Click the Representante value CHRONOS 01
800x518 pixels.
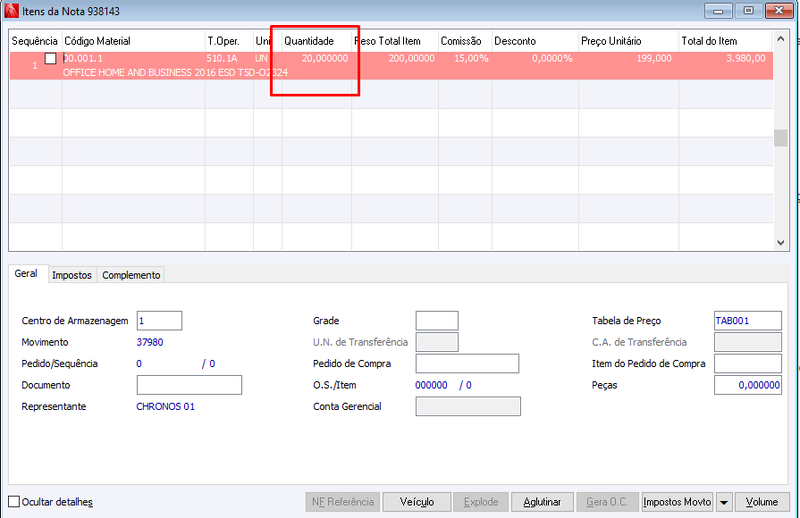click(x=165, y=407)
